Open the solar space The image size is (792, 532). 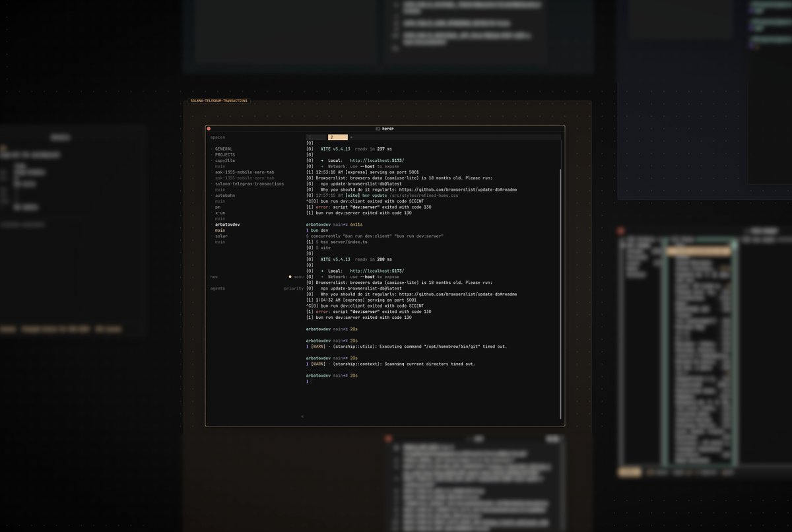(x=220, y=236)
